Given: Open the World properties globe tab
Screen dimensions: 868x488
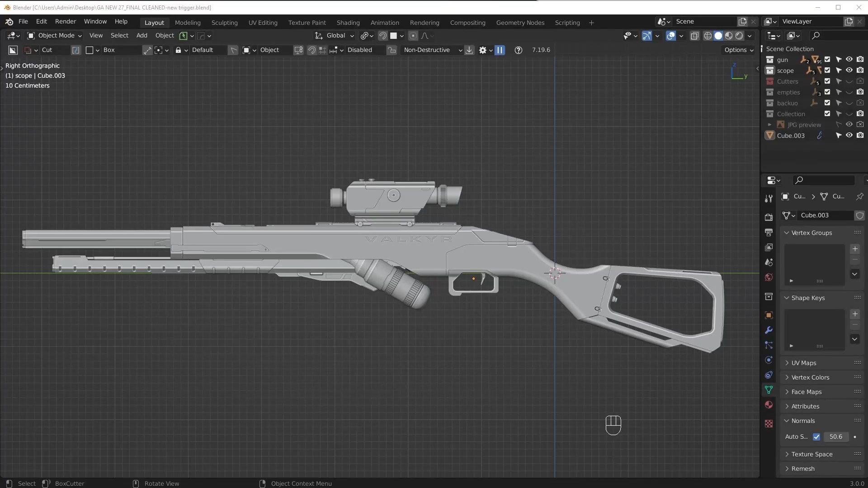Looking at the screenshot, I should pyautogui.click(x=769, y=277).
